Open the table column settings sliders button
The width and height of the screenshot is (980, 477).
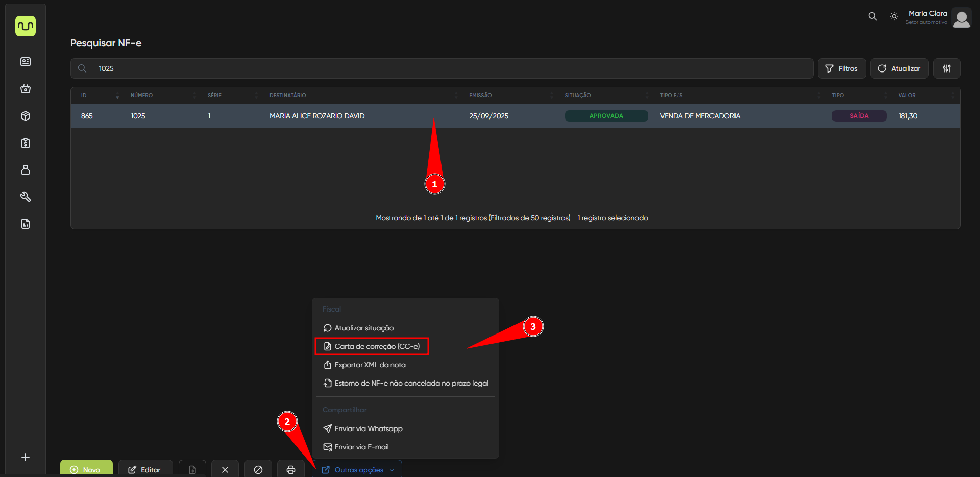946,68
